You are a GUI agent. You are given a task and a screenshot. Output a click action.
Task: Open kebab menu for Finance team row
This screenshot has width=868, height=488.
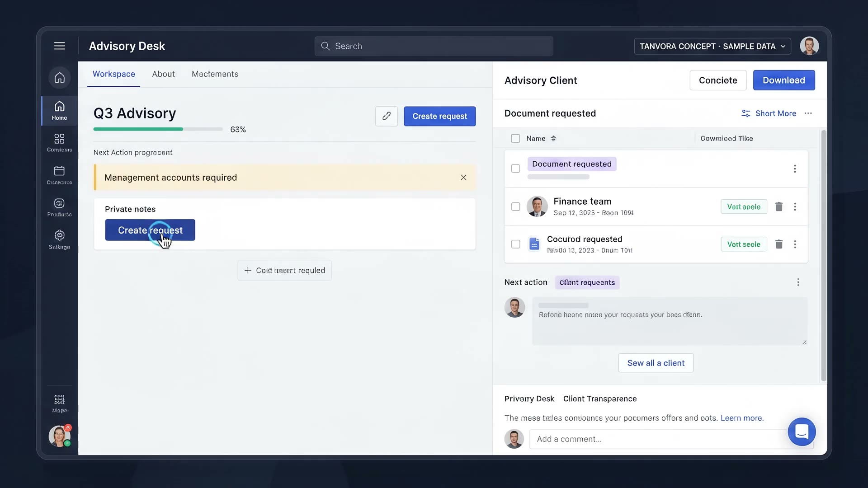pyautogui.click(x=795, y=206)
